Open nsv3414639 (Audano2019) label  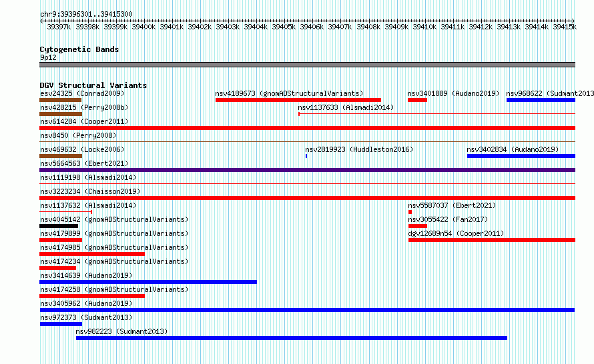click(86, 275)
